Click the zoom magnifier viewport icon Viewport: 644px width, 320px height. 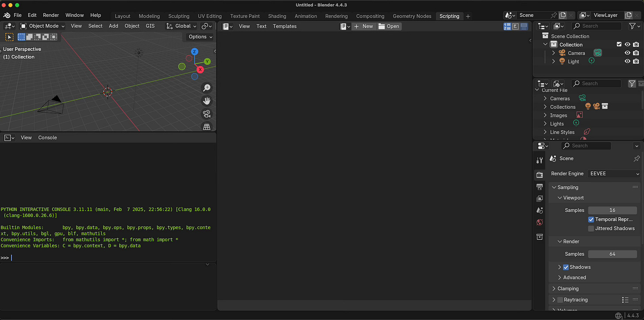[x=207, y=88]
